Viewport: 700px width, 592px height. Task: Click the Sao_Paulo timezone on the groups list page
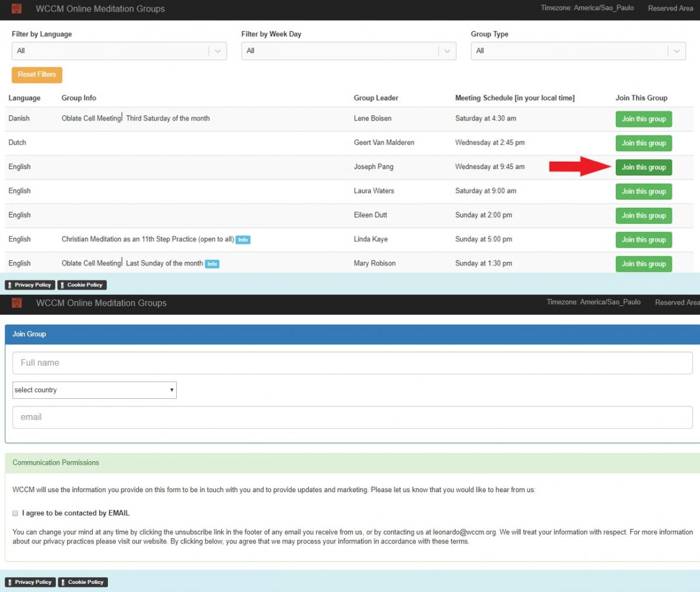tap(587, 8)
